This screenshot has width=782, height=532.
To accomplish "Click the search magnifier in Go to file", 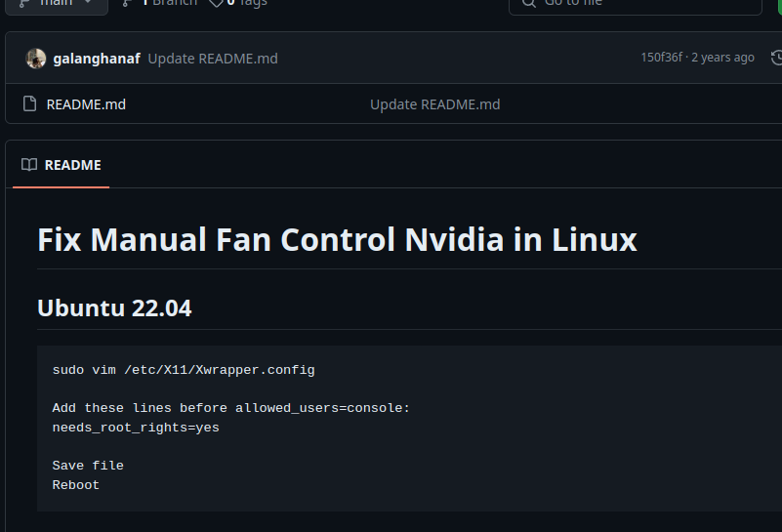I will (x=529, y=3).
